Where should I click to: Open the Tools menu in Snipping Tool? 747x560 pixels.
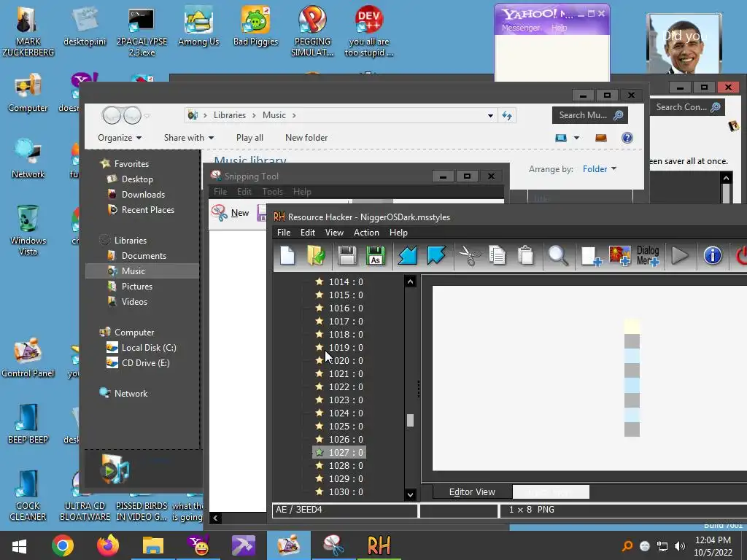(273, 192)
